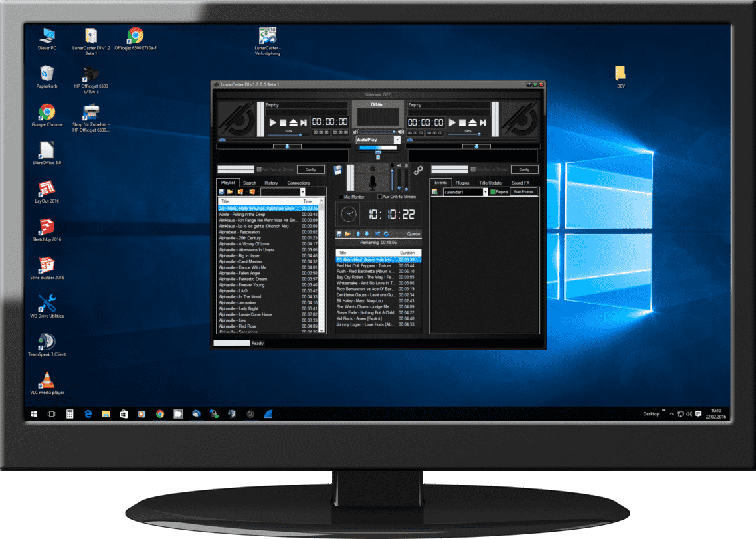Viewport: 756px width, 539px height.
Task: Open the gears settings icon
Action: [x=418, y=170]
